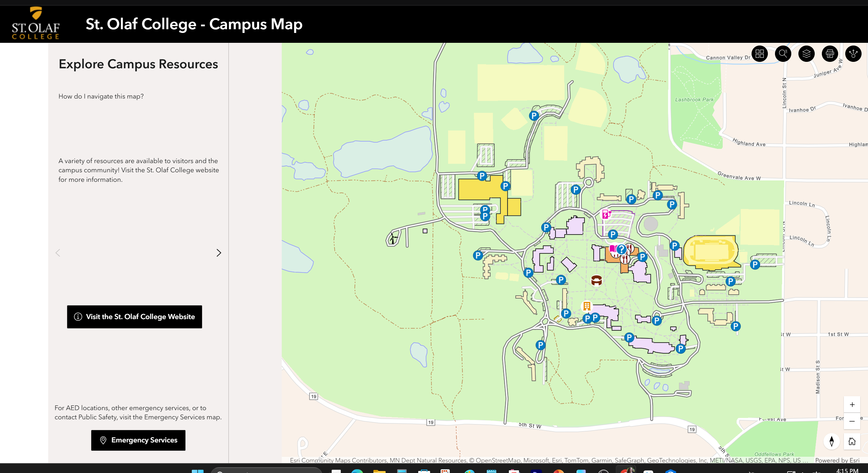
Task: Select the parking marker nearest 1st St W
Action: coord(735,326)
